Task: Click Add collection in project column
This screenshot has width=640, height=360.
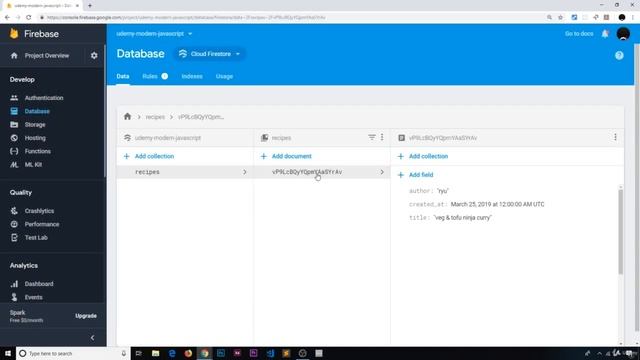Action: tap(149, 156)
